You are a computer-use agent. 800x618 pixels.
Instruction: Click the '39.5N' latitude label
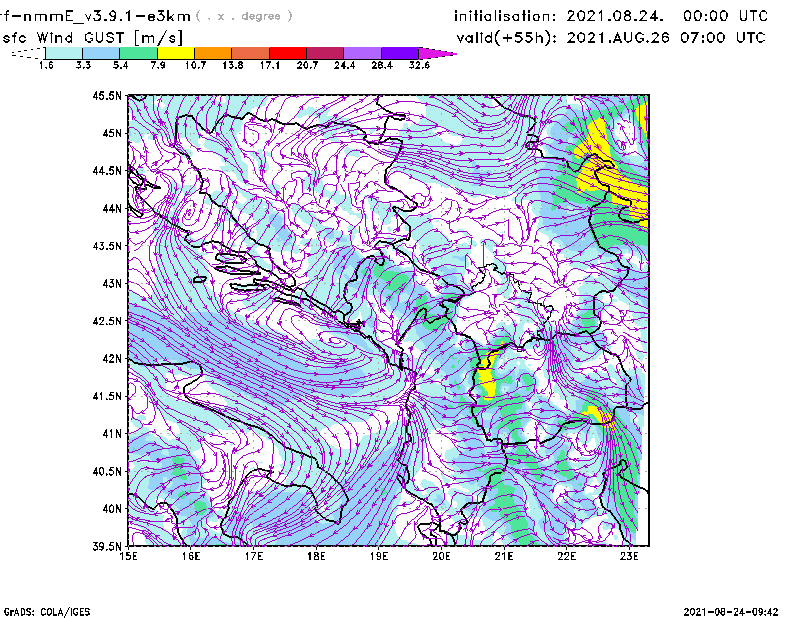(x=107, y=546)
